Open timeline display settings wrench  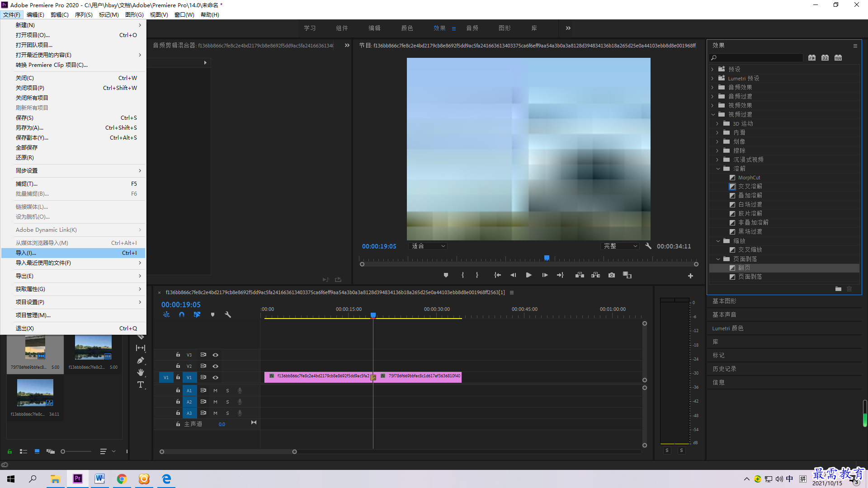tap(228, 314)
